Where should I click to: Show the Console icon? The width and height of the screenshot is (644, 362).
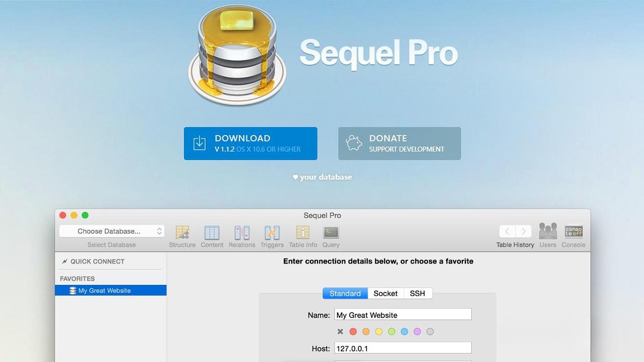pyautogui.click(x=574, y=232)
